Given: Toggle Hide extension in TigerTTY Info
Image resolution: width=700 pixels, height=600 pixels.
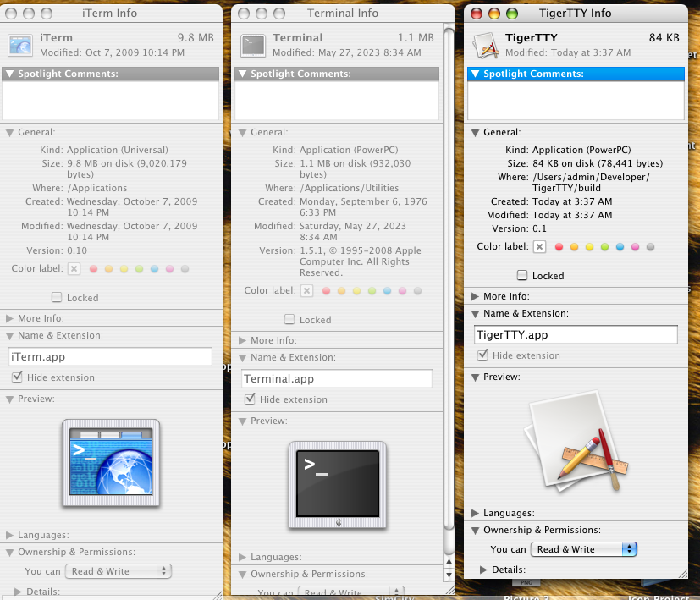Looking at the screenshot, I should click(482, 355).
